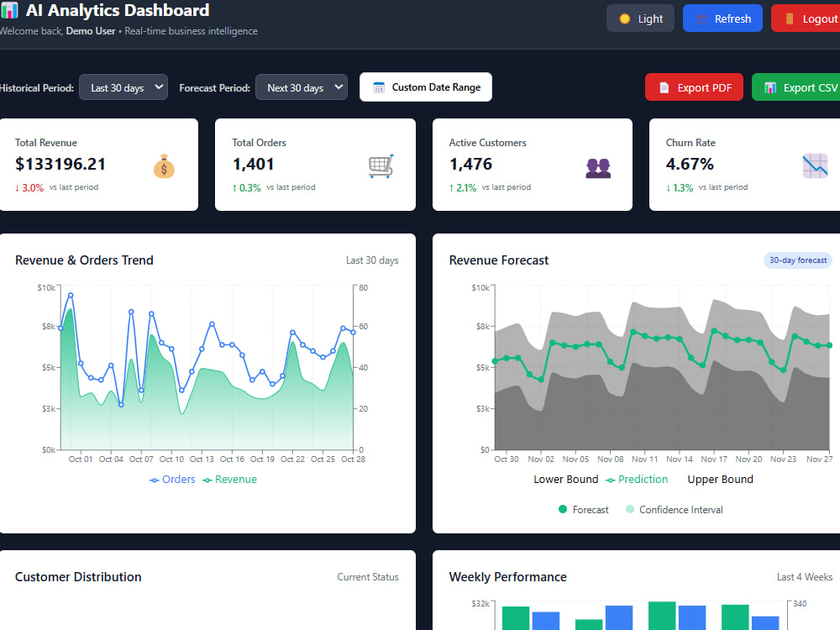
Task: Click the Nov 14 axis label
Action: 680,459
